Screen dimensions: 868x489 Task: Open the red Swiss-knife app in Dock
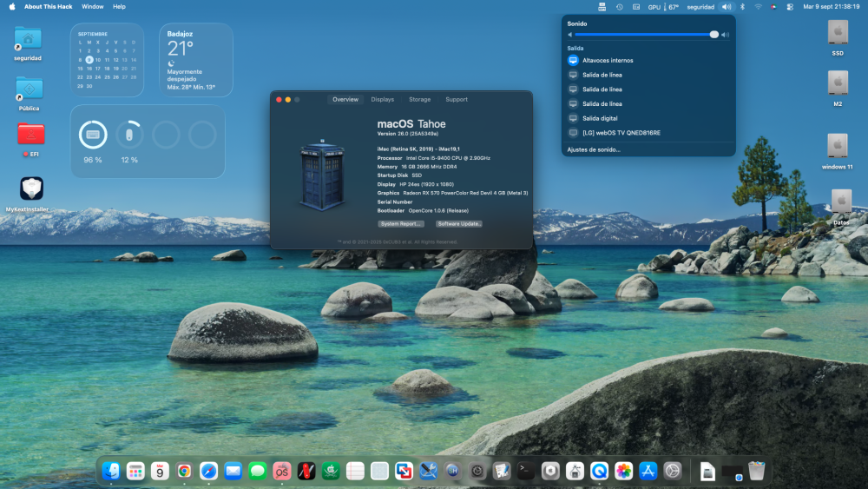[x=306, y=471]
